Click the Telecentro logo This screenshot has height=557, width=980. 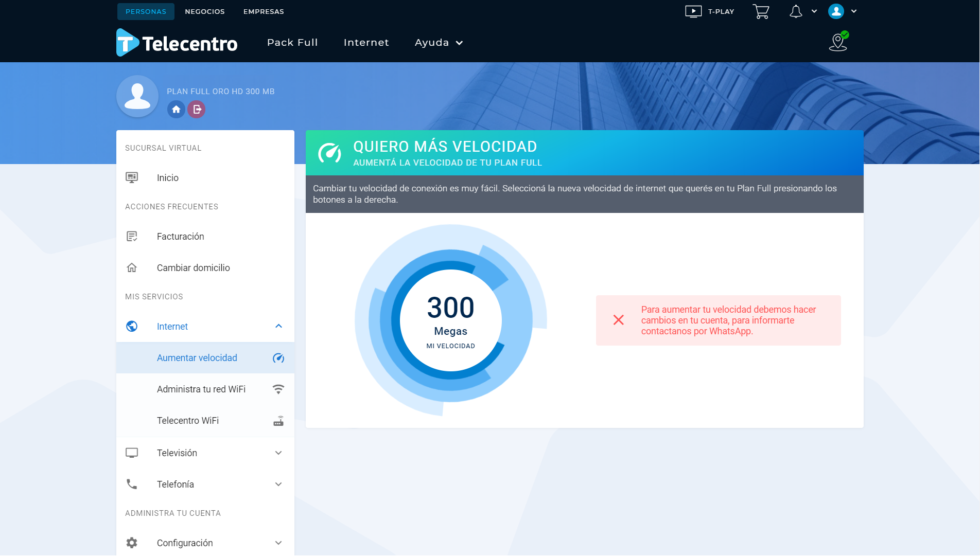(177, 43)
